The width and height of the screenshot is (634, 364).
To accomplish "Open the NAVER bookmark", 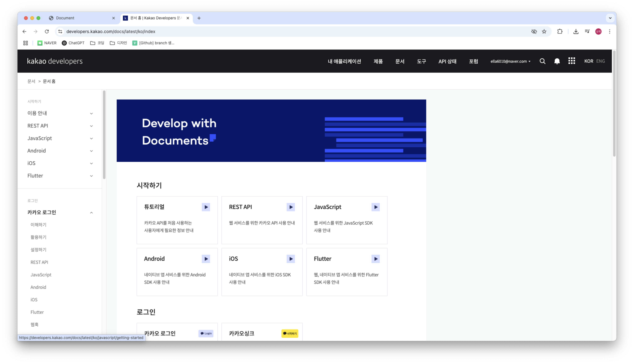I will click(47, 43).
